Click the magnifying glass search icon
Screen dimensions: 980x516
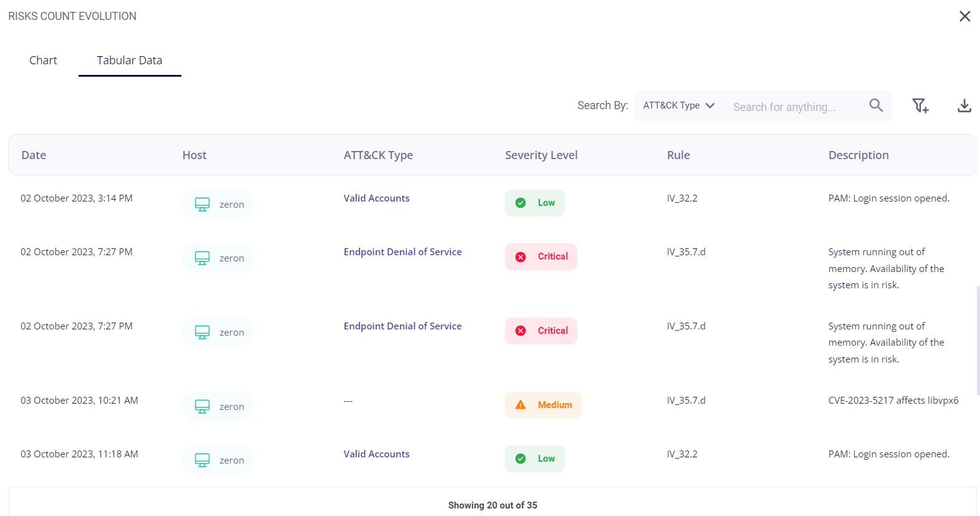pyautogui.click(x=876, y=105)
